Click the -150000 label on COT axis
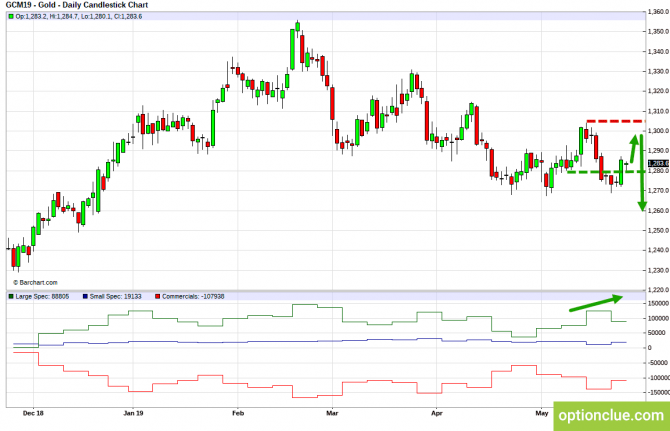Image resolution: width=670 pixels, height=431 pixels. click(x=658, y=392)
